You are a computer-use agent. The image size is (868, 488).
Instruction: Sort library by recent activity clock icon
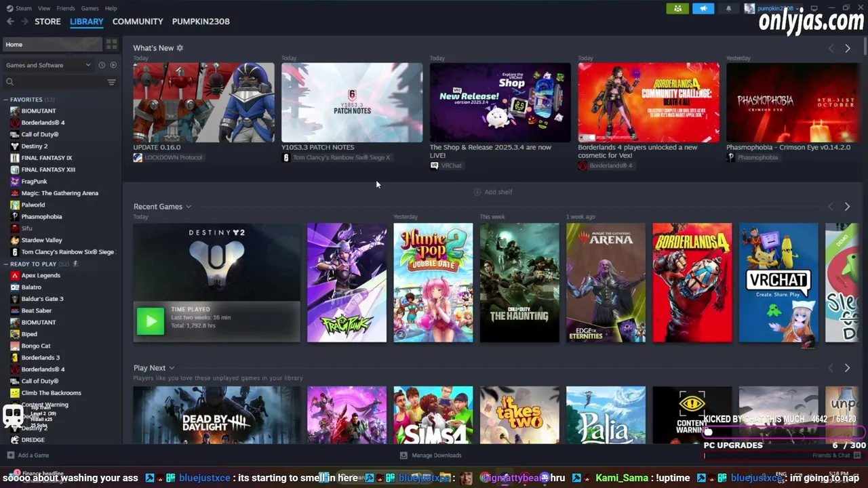[x=102, y=65]
